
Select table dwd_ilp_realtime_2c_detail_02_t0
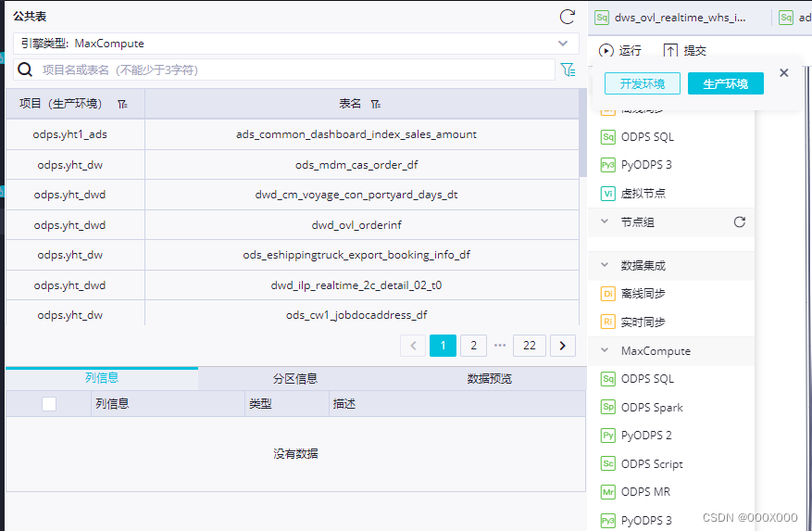pyautogui.click(x=356, y=285)
